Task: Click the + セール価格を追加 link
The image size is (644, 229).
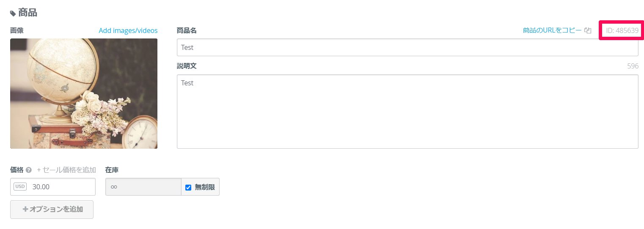Action: [66, 170]
